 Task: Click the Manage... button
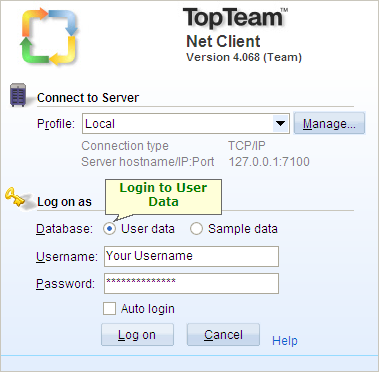[x=329, y=124]
